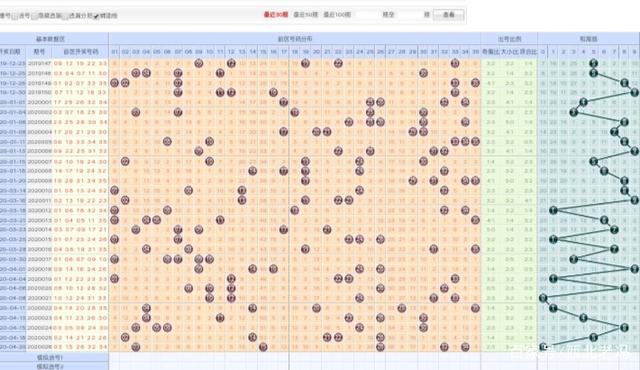Viewport: 640px width, 370px height.
Task: Click ball 12 in the 2019147 row
Action: (x=231, y=64)
